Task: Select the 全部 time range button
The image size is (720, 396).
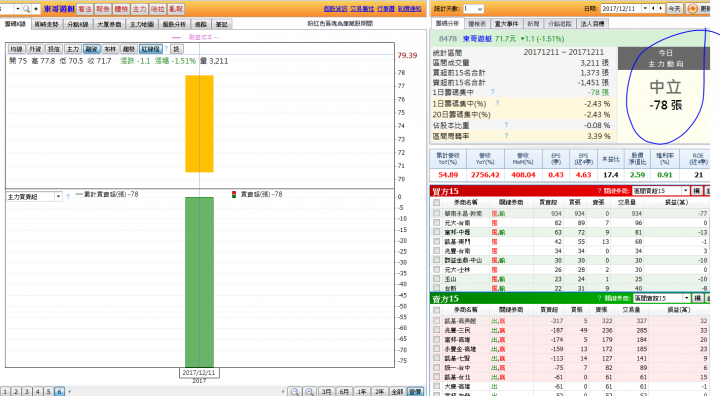Action: pos(397,392)
